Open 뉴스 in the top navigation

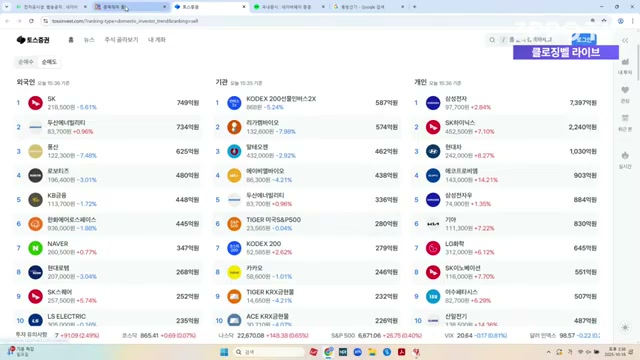[x=89, y=40]
